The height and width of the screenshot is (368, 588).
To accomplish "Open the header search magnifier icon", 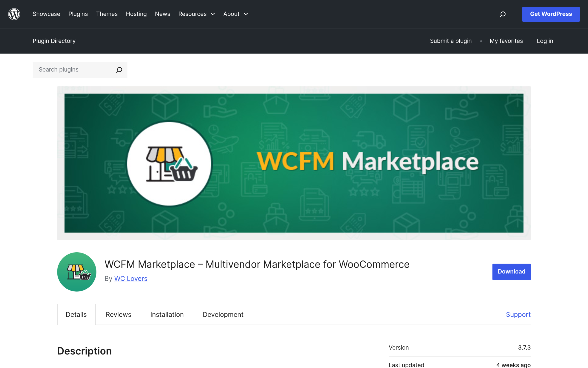I will tap(503, 14).
